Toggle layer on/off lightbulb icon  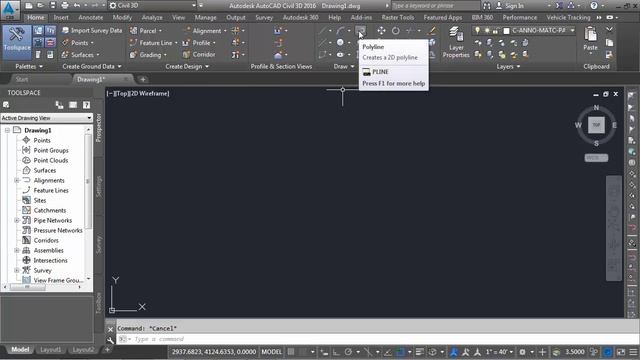477,31
